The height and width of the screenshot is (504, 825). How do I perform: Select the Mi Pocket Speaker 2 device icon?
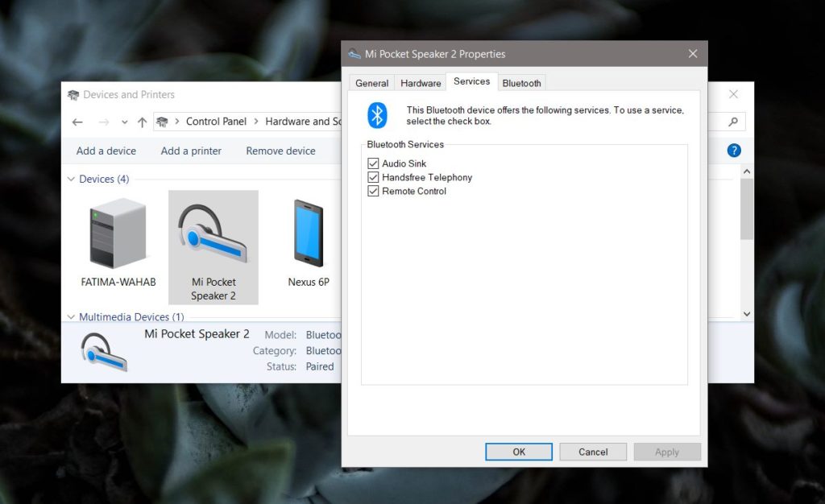pyautogui.click(x=212, y=236)
